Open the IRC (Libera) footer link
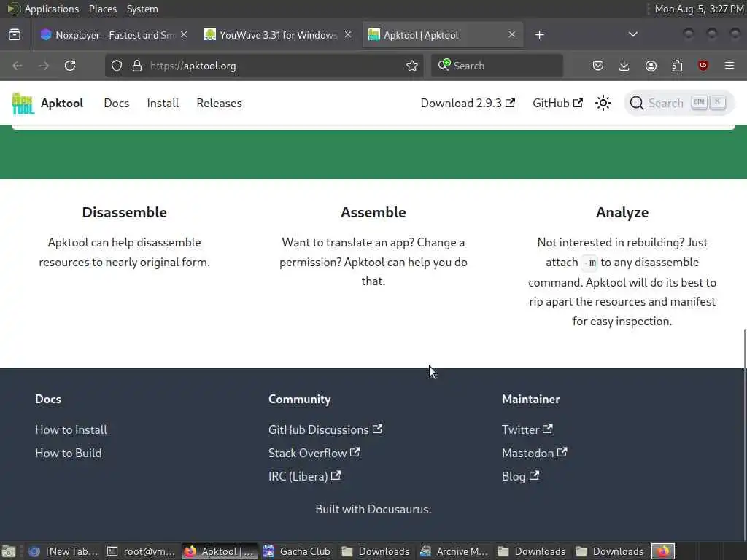 coord(304,476)
